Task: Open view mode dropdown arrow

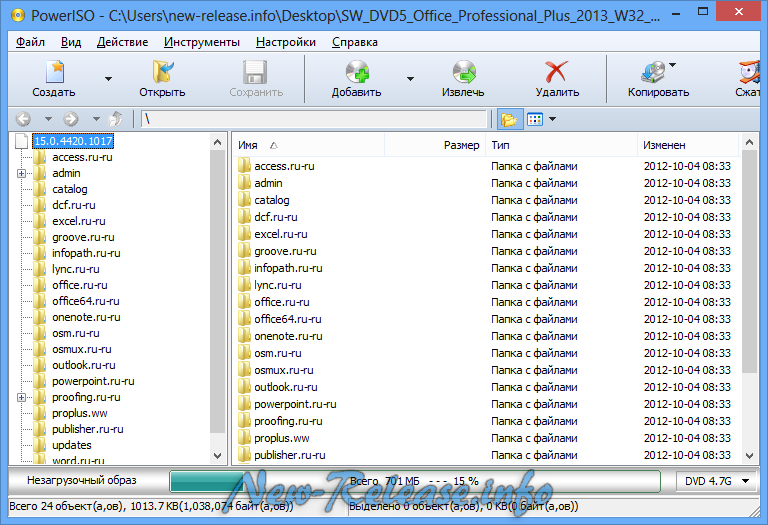Action: [x=552, y=119]
